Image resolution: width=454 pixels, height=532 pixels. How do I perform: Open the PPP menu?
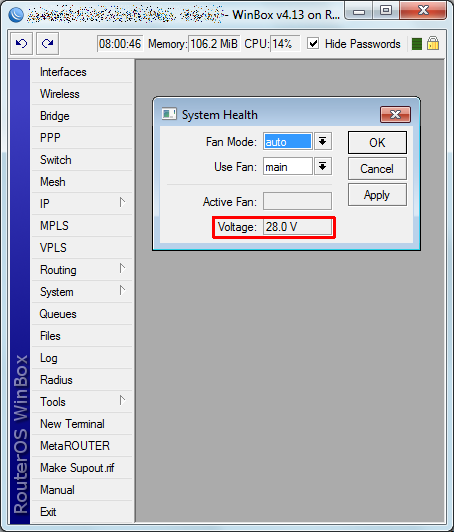(82, 138)
